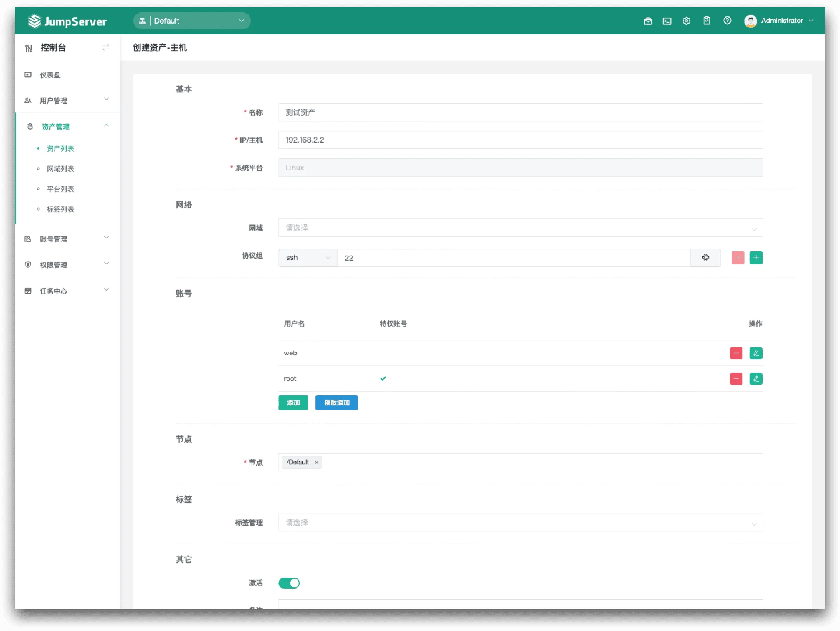This screenshot has height=631, width=840.
Task: Click the 权限管理 shield icon
Action: (28, 265)
